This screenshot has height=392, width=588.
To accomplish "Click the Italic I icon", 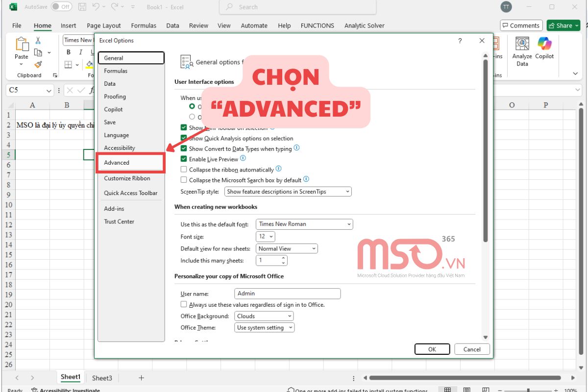I will click(x=80, y=52).
